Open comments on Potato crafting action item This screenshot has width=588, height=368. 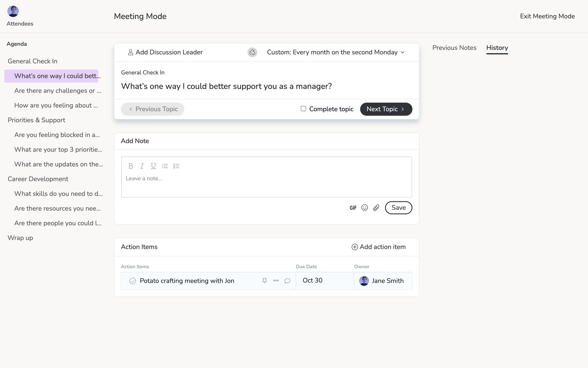pos(287,281)
